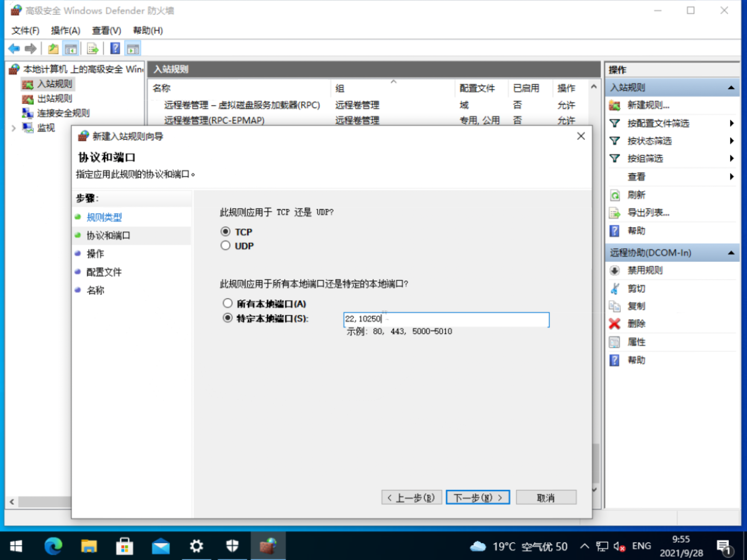Screen dimensions: 747x560
Task: Click the 下一步(N) button
Action: click(x=477, y=498)
